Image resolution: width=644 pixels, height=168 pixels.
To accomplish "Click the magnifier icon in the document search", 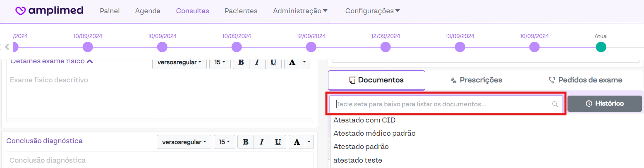I will 555,104.
